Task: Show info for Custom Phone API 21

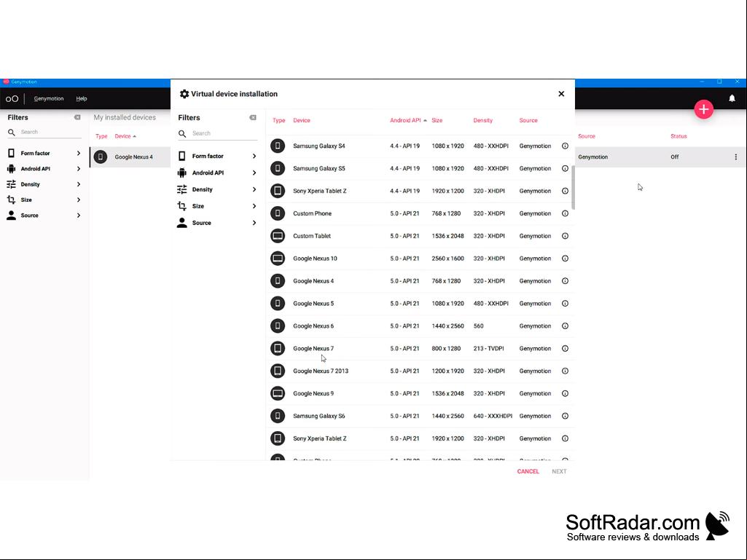Action: click(565, 213)
